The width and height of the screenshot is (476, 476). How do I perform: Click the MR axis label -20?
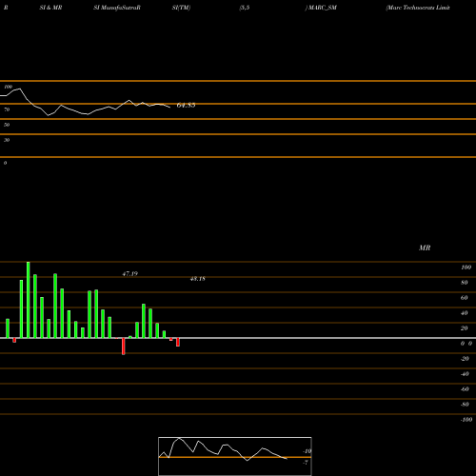click(465, 359)
